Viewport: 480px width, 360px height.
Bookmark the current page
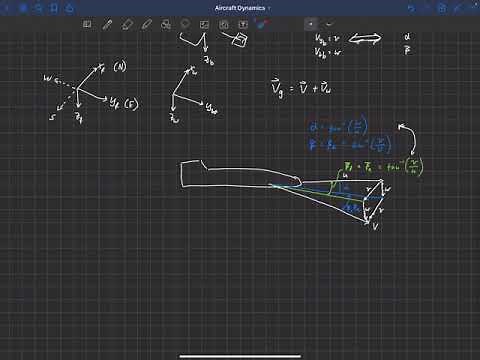(54, 8)
